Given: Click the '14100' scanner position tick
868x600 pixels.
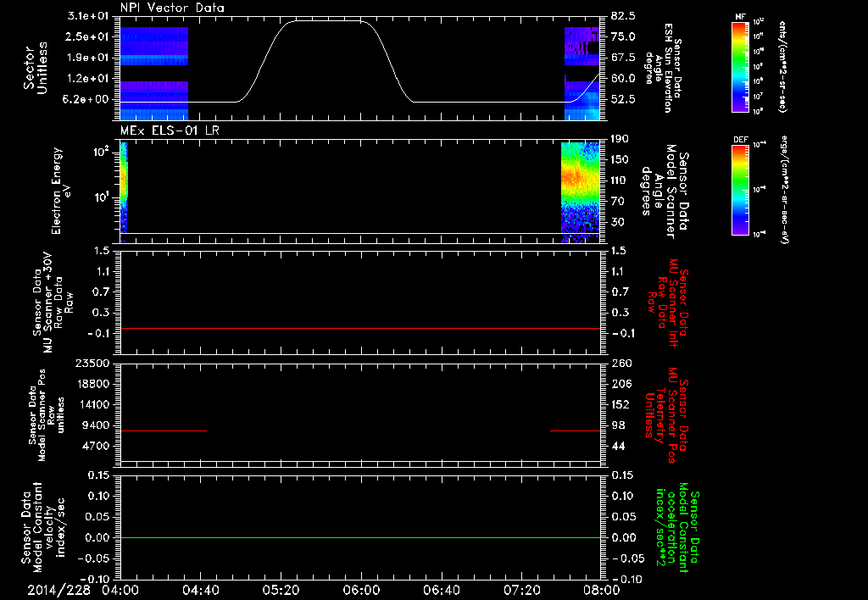Looking at the screenshot, I should [92, 404].
